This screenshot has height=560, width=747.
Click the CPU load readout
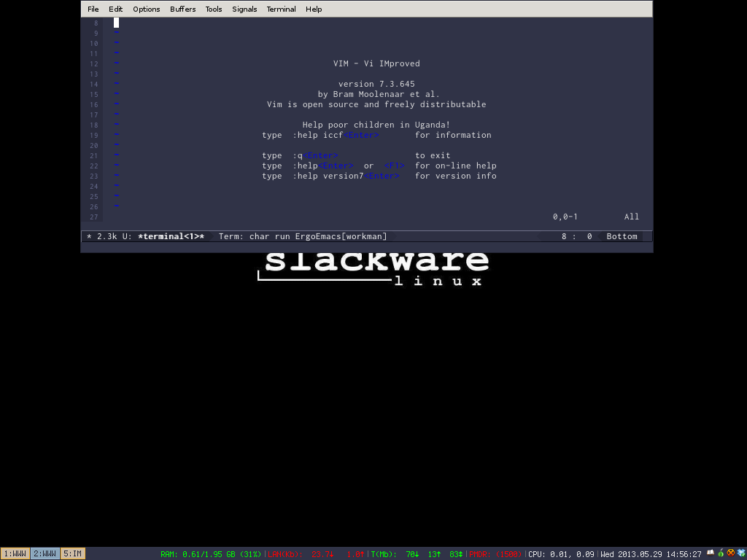(x=561, y=554)
